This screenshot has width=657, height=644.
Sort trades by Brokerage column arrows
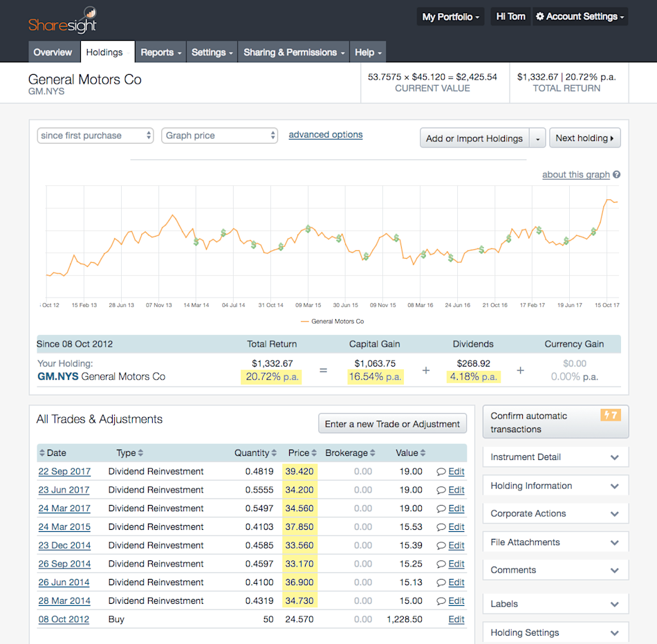373,453
